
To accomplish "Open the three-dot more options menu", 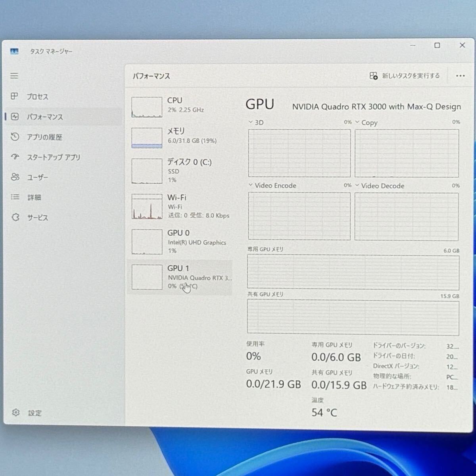I will tap(460, 76).
